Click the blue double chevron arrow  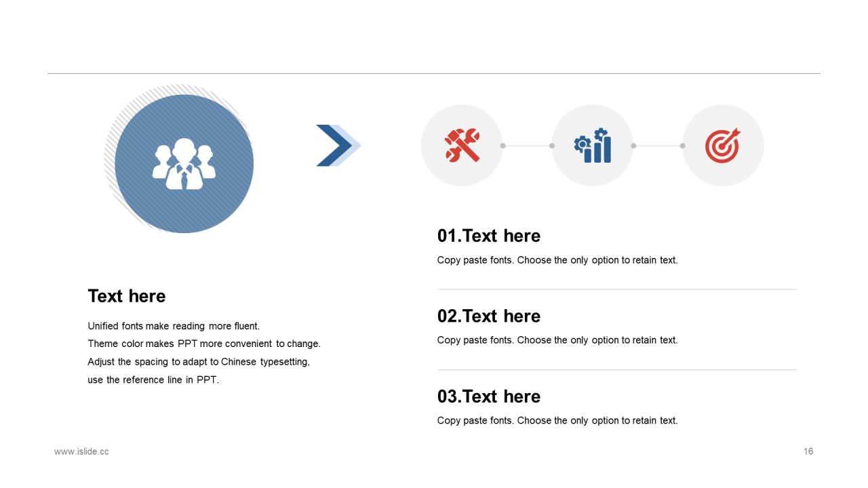pyautogui.click(x=338, y=145)
